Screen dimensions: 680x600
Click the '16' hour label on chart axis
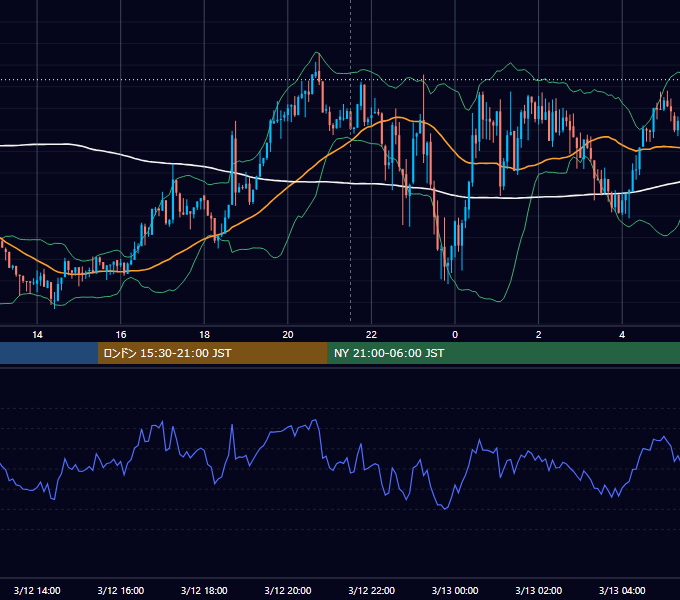121,335
